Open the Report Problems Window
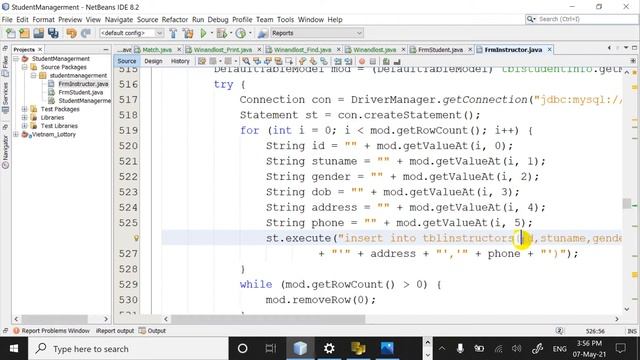 [x=52, y=331]
